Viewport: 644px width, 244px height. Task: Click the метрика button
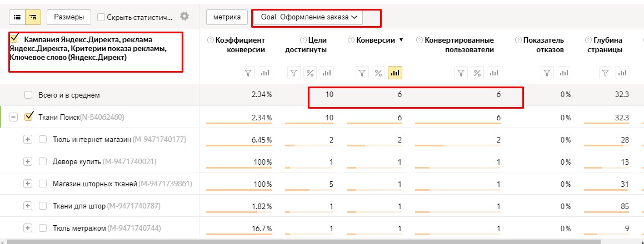[227, 17]
